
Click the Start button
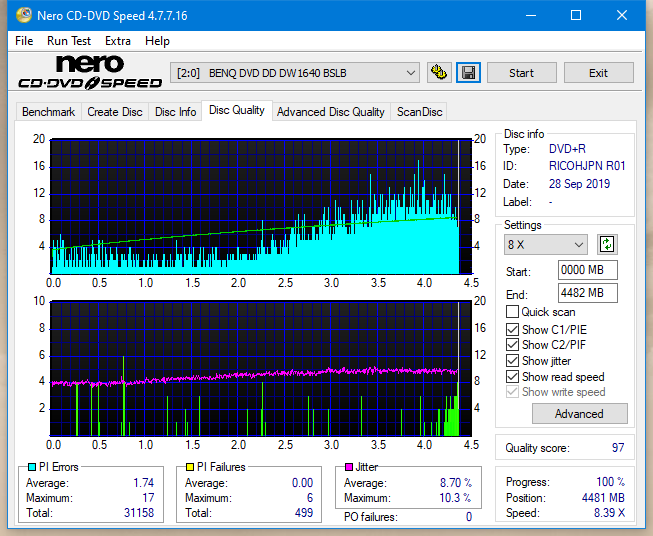tap(521, 73)
